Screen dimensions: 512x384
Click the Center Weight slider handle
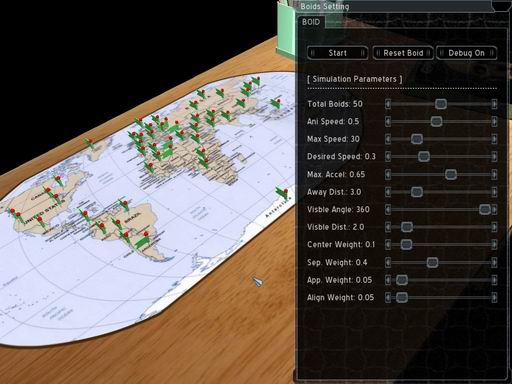406,245
